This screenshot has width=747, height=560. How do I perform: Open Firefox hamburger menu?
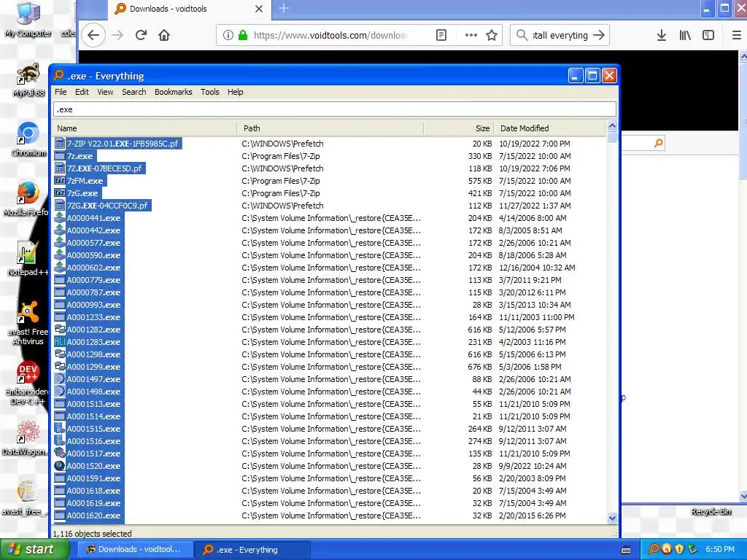(x=736, y=35)
